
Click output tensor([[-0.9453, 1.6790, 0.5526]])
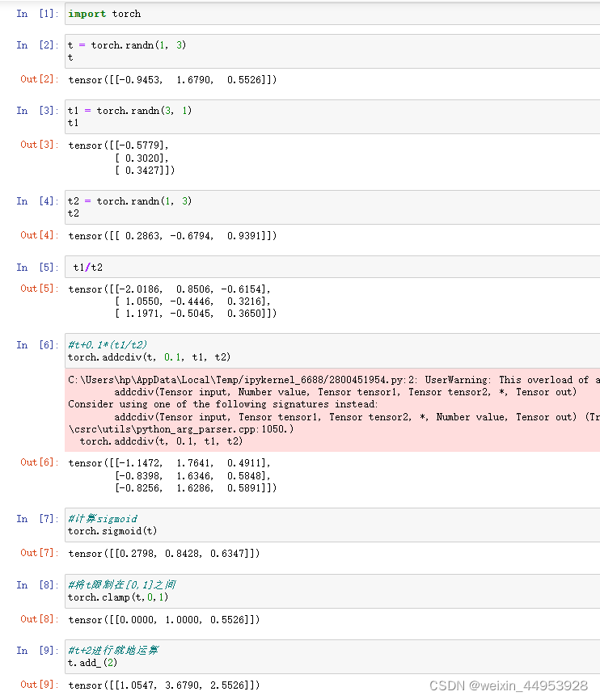pos(172,80)
